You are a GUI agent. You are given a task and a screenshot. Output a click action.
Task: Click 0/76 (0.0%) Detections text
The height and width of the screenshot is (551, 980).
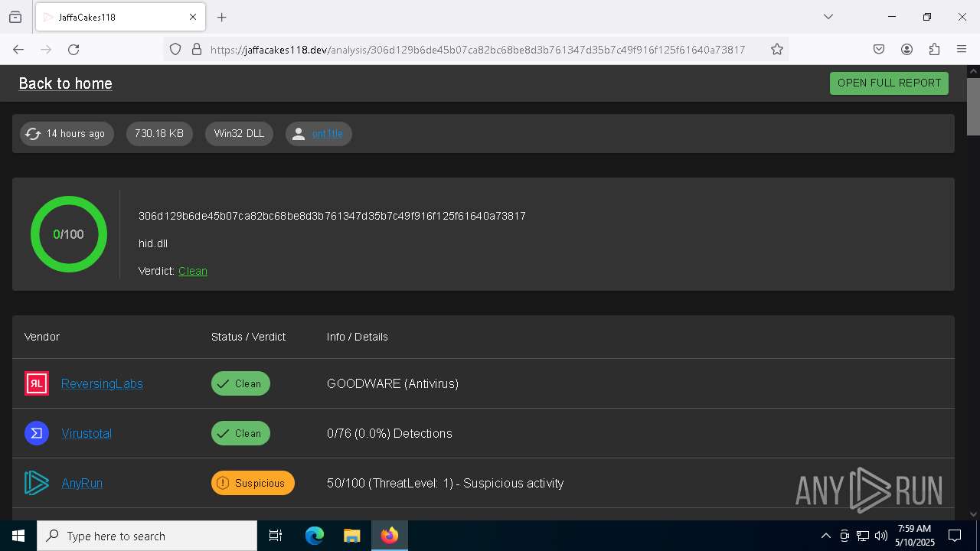pyautogui.click(x=390, y=433)
